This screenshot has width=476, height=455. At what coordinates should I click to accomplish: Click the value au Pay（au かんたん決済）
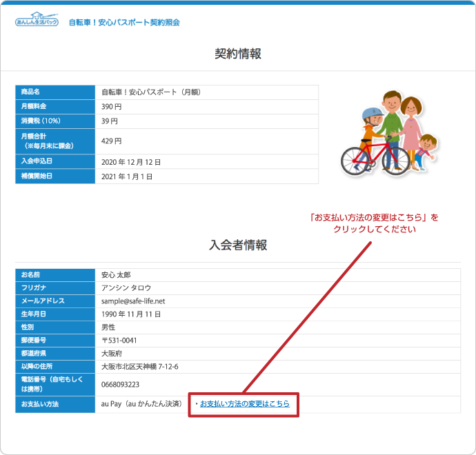(142, 404)
